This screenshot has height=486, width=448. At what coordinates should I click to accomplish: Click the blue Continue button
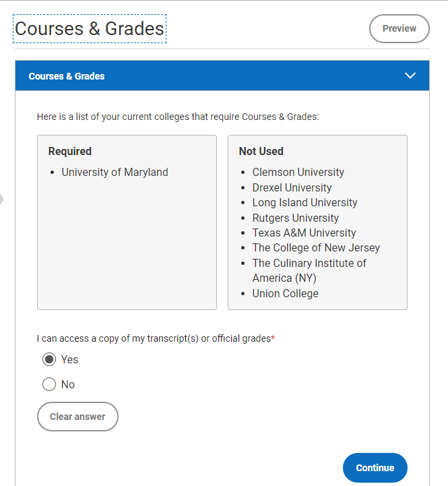coord(375,468)
